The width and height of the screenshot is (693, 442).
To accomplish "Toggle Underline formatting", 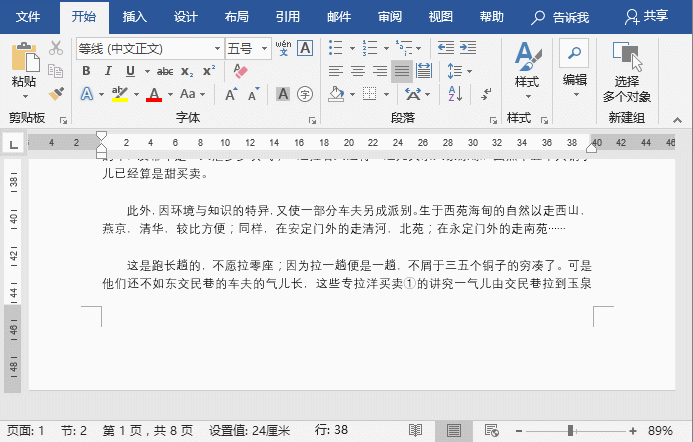I will point(130,71).
